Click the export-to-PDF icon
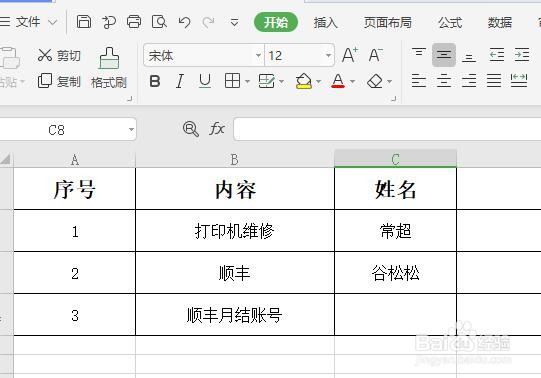This screenshot has height=378, width=541. point(109,22)
